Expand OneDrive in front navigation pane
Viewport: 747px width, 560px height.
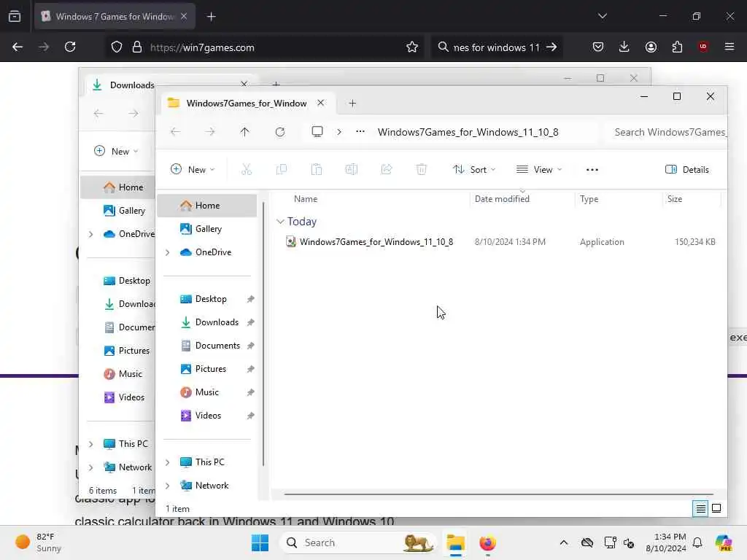coord(168,252)
